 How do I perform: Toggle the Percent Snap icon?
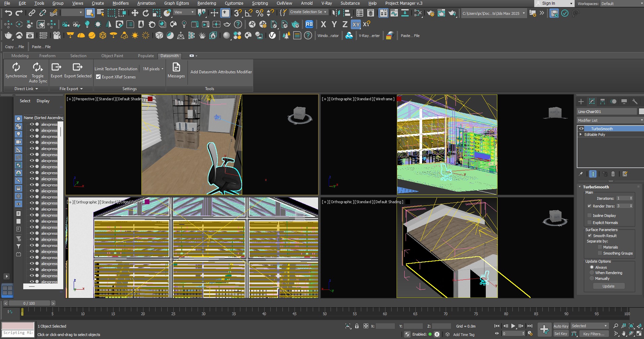[x=259, y=13]
